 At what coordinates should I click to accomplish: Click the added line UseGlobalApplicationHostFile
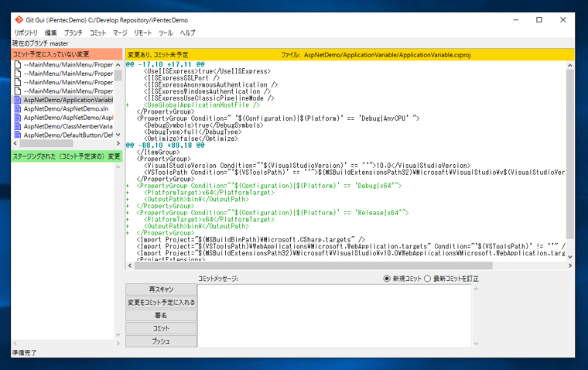(202, 105)
